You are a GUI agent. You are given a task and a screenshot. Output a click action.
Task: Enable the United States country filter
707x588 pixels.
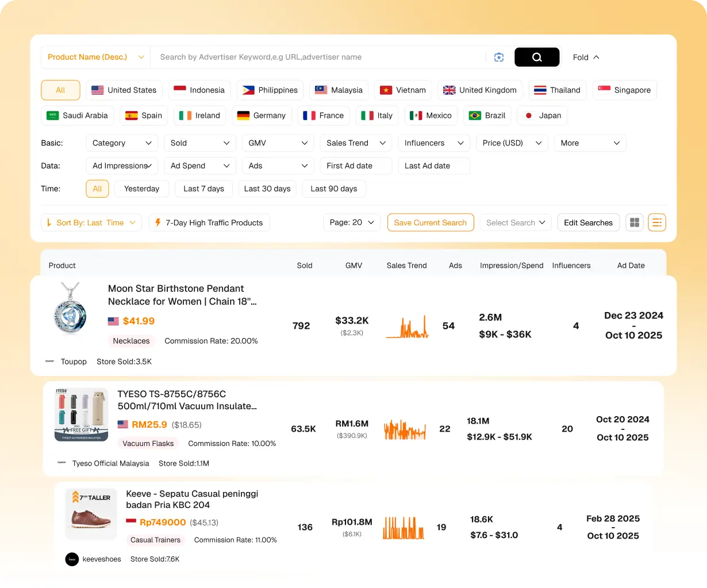click(124, 90)
